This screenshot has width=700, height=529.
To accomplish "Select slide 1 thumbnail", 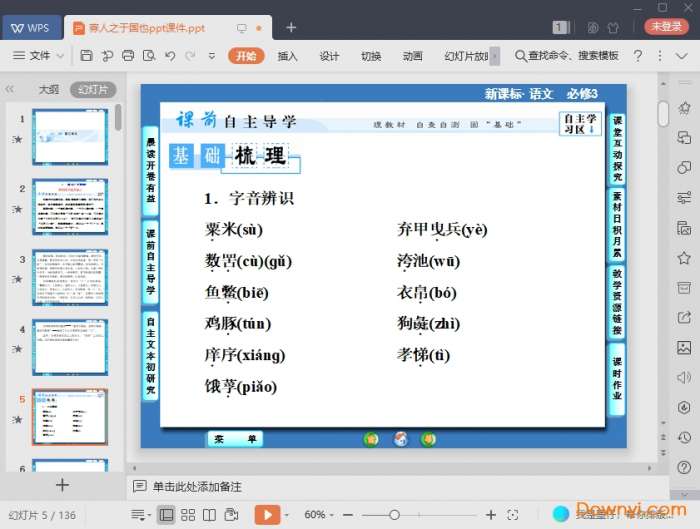I will point(70,137).
